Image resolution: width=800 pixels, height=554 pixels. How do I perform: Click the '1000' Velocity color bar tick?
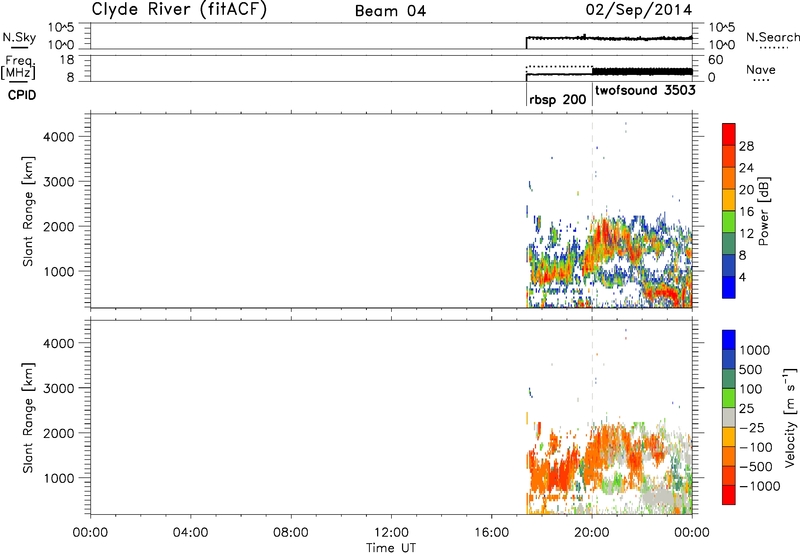pyautogui.click(x=755, y=350)
